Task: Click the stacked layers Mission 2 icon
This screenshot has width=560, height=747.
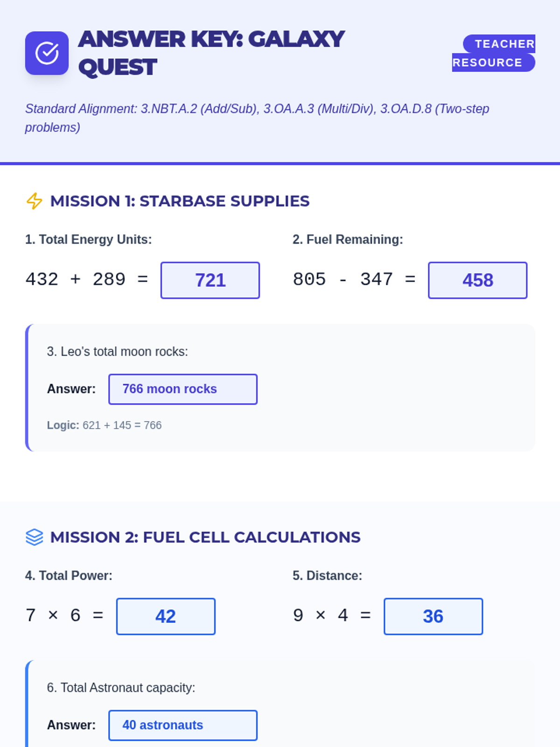Action: 34,537
